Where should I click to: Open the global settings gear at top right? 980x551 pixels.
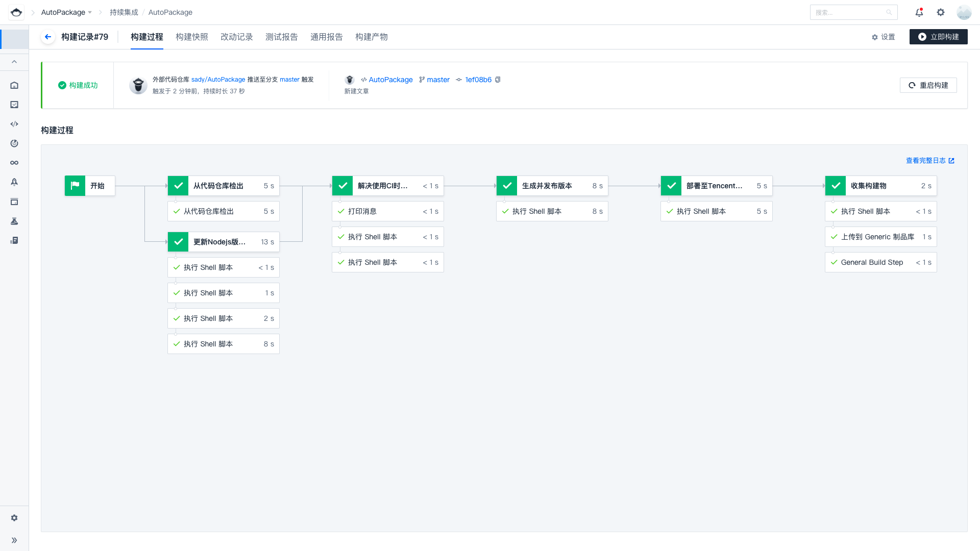point(940,12)
